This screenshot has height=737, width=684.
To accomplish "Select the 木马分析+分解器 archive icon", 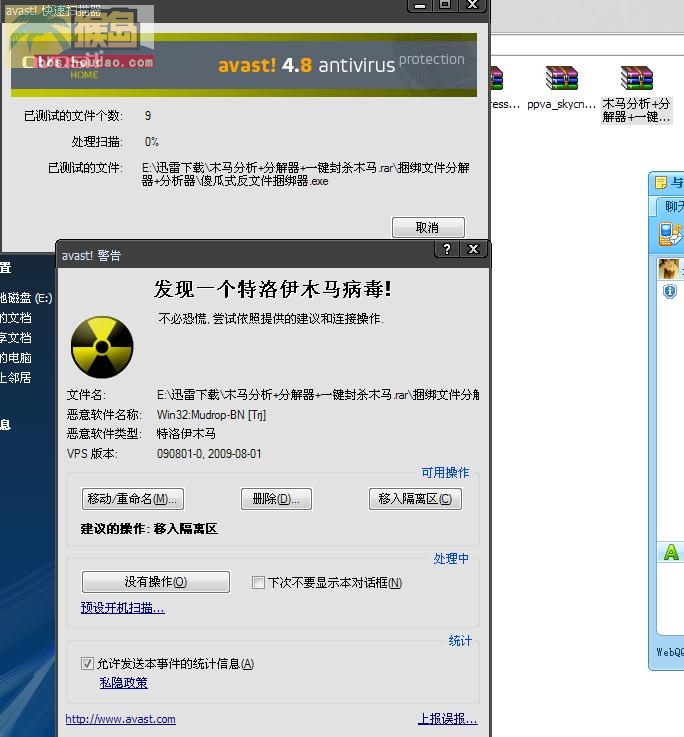I will click(637, 78).
